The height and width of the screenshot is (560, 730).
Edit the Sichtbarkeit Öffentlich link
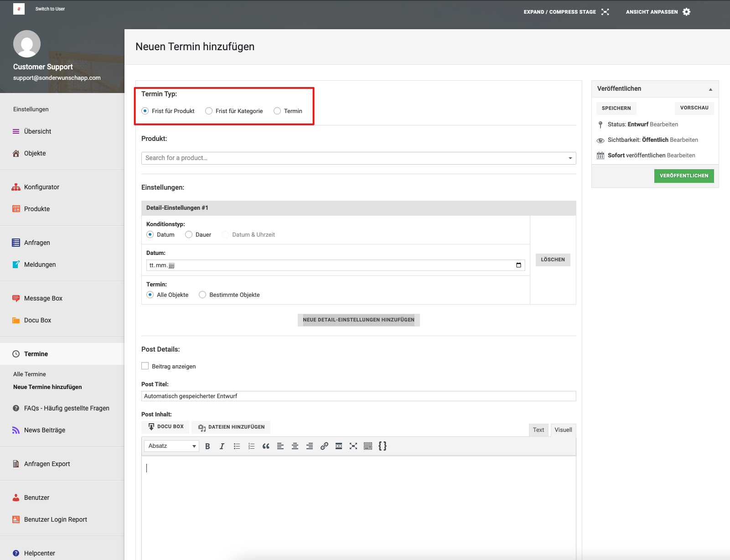click(x=684, y=140)
